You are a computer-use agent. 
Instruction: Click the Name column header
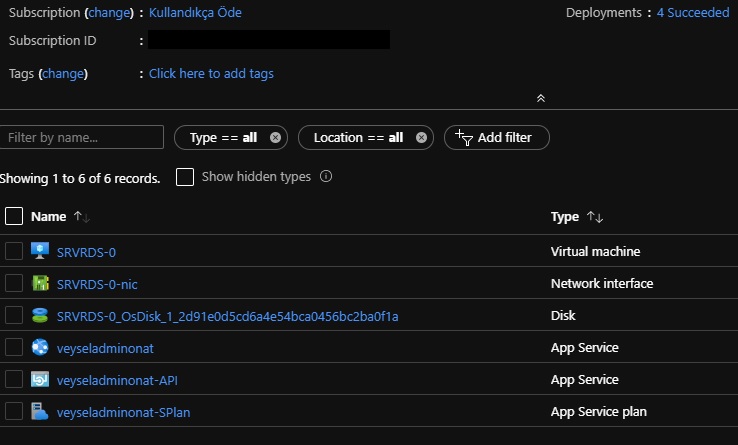click(x=48, y=217)
